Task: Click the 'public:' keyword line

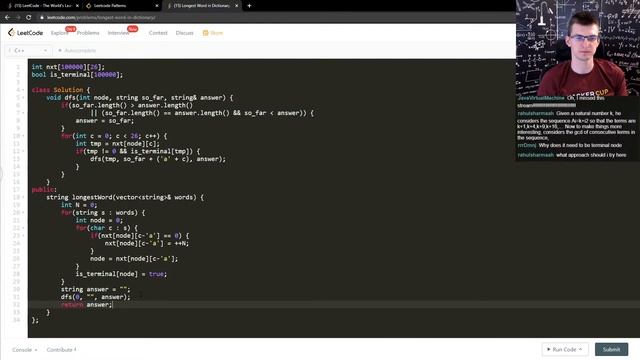Action: [44, 190]
